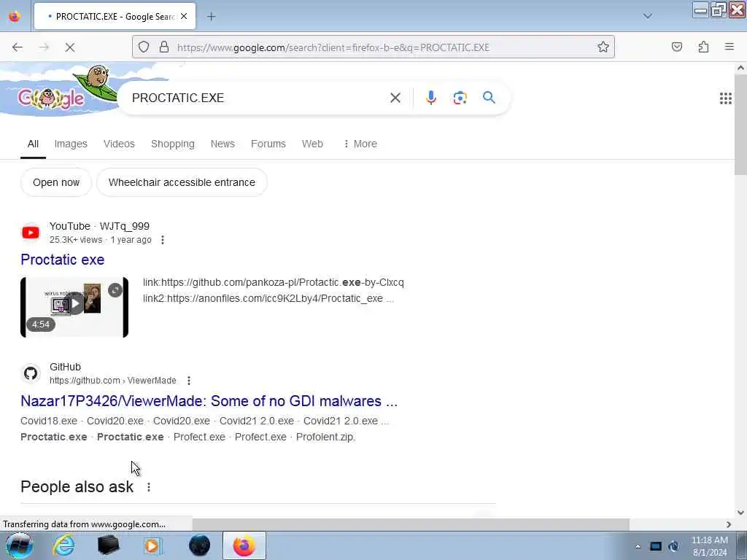Launch Internet Explorer from the taskbar
The width and height of the screenshot is (747, 560).
pyautogui.click(x=64, y=545)
